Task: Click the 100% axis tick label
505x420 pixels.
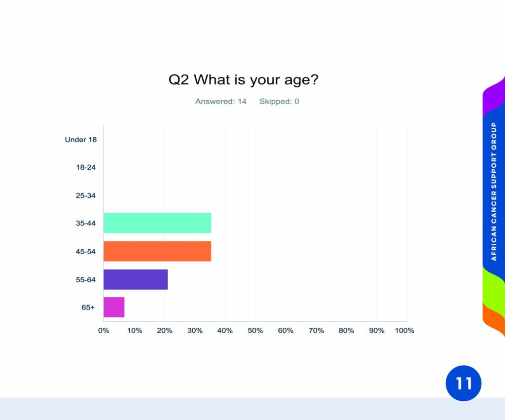Action: [x=404, y=330]
